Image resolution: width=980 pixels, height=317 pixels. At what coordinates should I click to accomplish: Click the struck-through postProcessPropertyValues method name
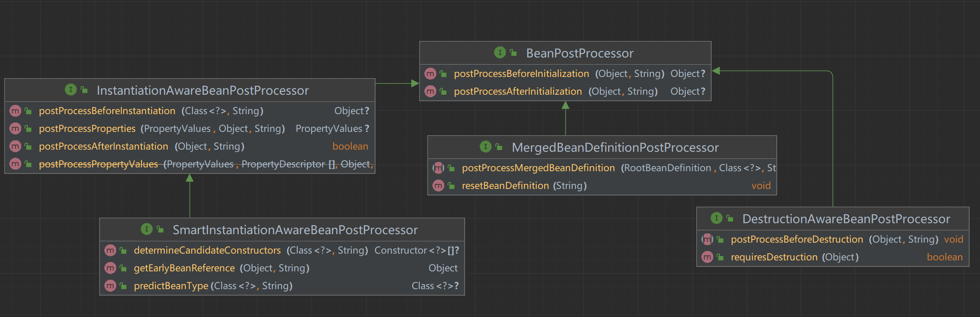[x=98, y=164]
